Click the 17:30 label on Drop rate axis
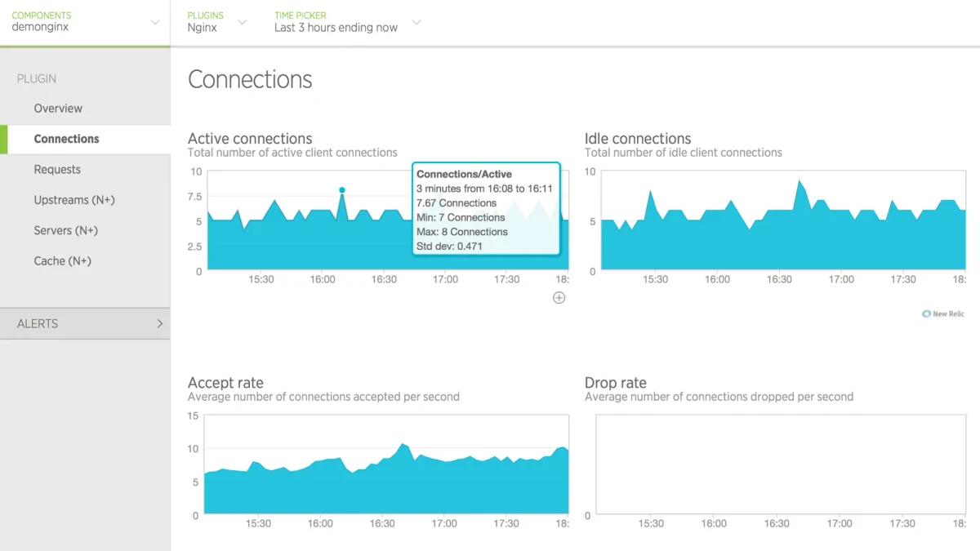 pyautogui.click(x=902, y=524)
